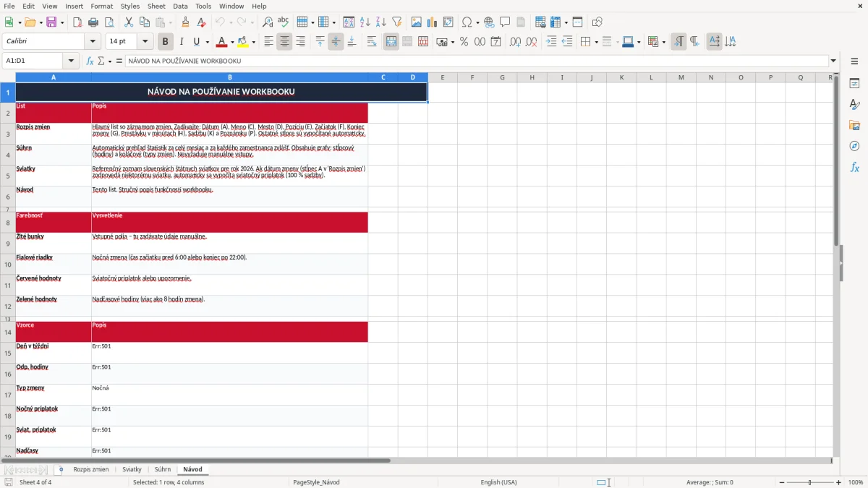Switch to Súhrn sheet tab
The height and width of the screenshot is (488, 868).
click(163, 469)
